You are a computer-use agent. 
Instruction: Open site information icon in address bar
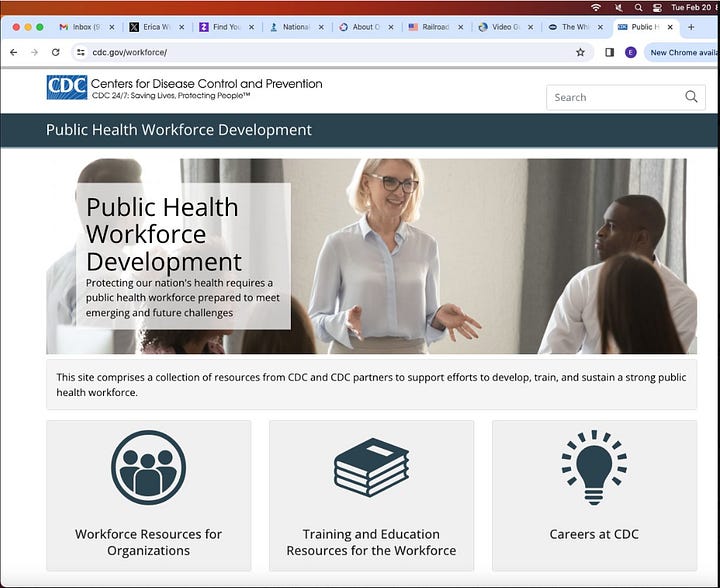point(81,52)
